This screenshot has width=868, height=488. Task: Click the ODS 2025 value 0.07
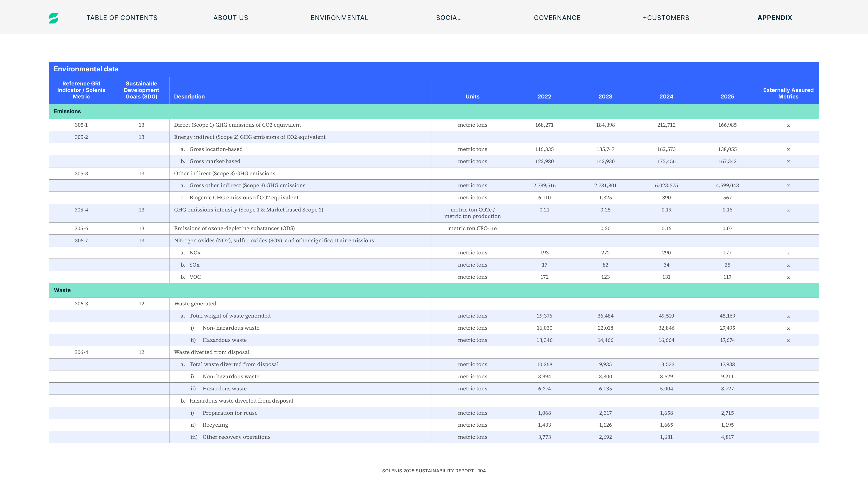coord(727,228)
